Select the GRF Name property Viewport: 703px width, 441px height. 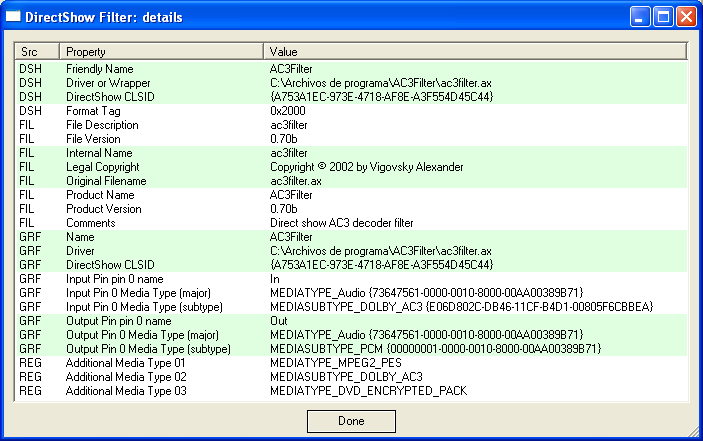click(80, 237)
